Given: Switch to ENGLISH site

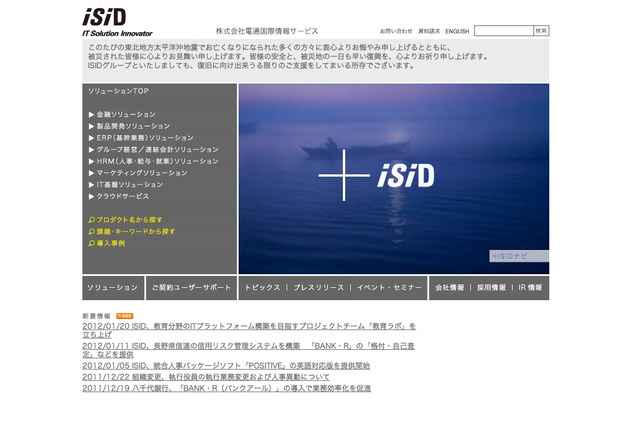Looking at the screenshot, I should coord(457,31).
